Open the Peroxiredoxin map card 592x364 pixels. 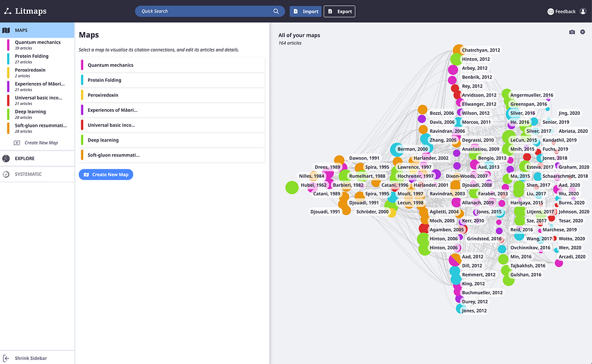click(x=172, y=95)
